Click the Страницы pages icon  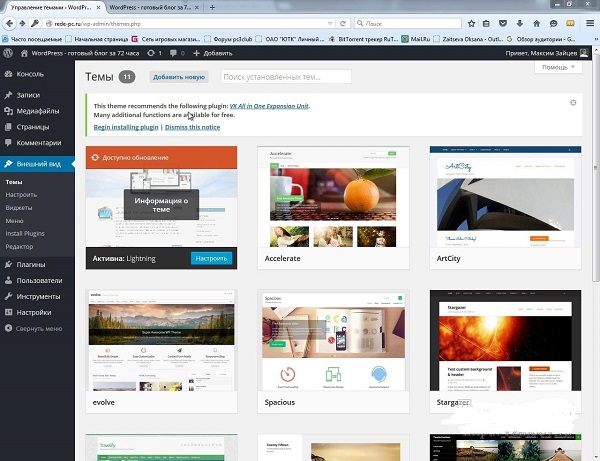click(8, 127)
